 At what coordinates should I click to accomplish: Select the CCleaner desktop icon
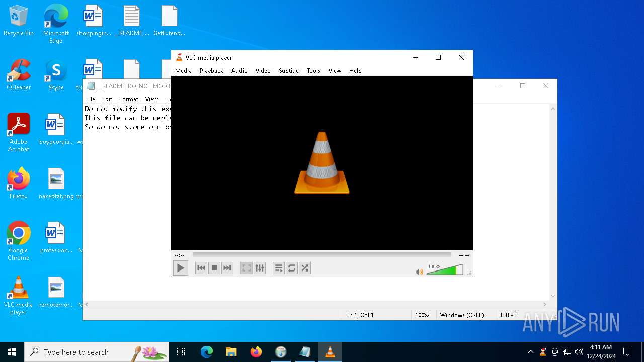(x=19, y=75)
